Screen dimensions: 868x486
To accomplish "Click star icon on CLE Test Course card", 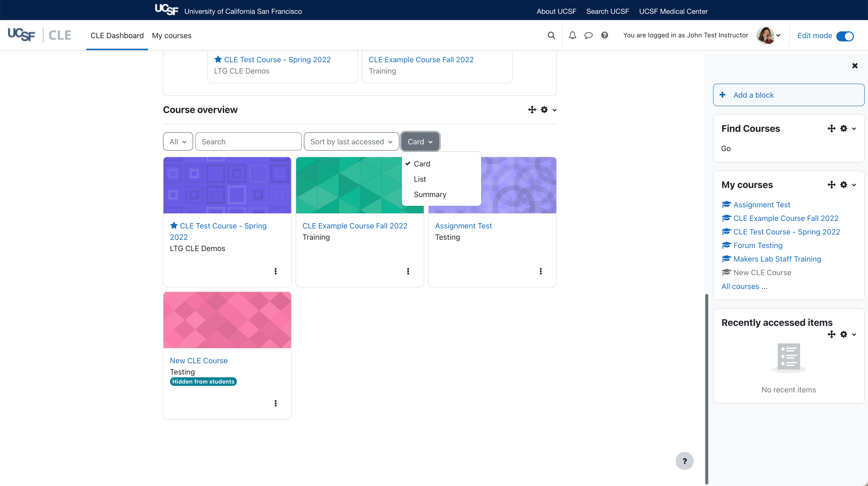I will coord(174,226).
